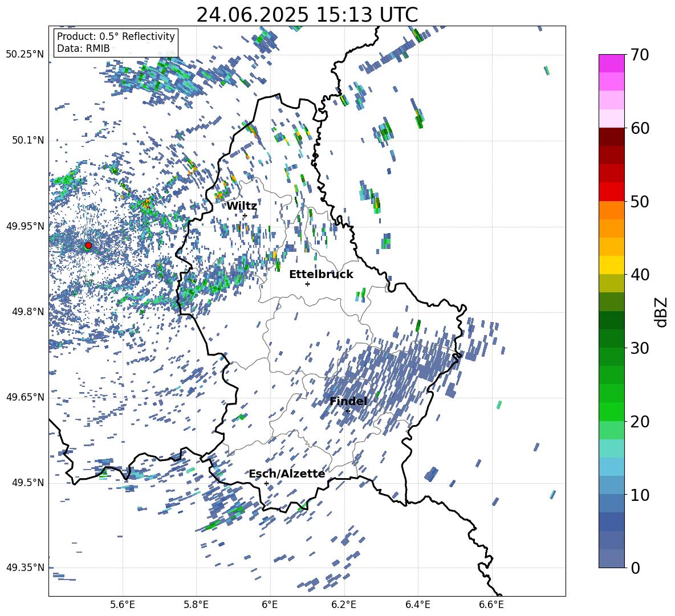This screenshot has height=616, width=675.
Task: Click the dark green colorbar segment at 30
Action: click(x=611, y=338)
